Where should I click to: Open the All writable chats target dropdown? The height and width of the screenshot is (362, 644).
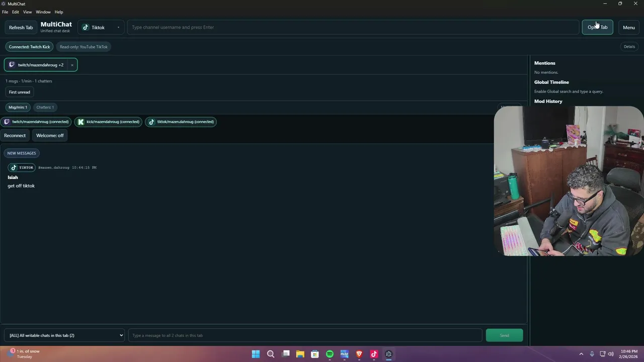coord(64,335)
